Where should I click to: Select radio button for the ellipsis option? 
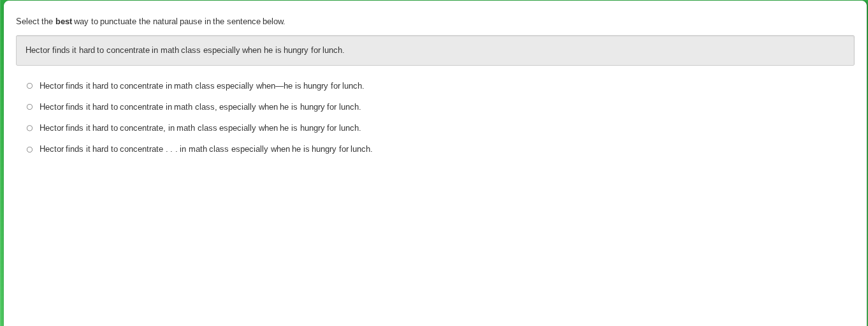(x=29, y=149)
